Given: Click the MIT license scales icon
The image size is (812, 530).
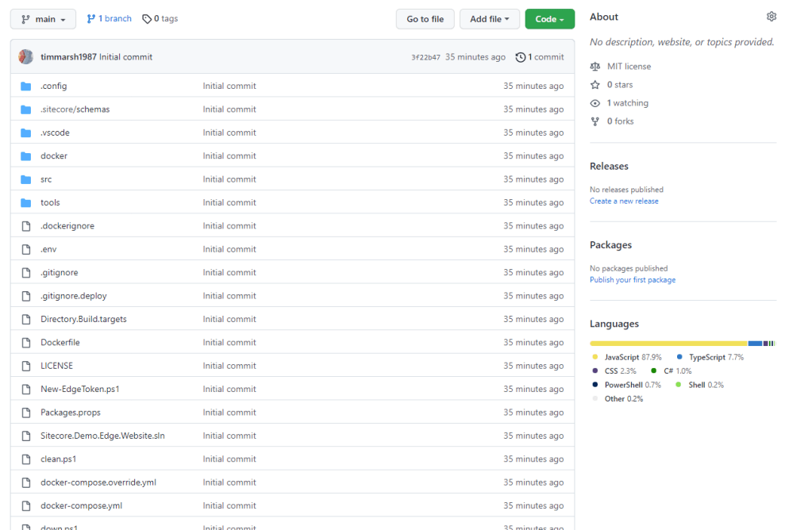Looking at the screenshot, I should (x=595, y=66).
